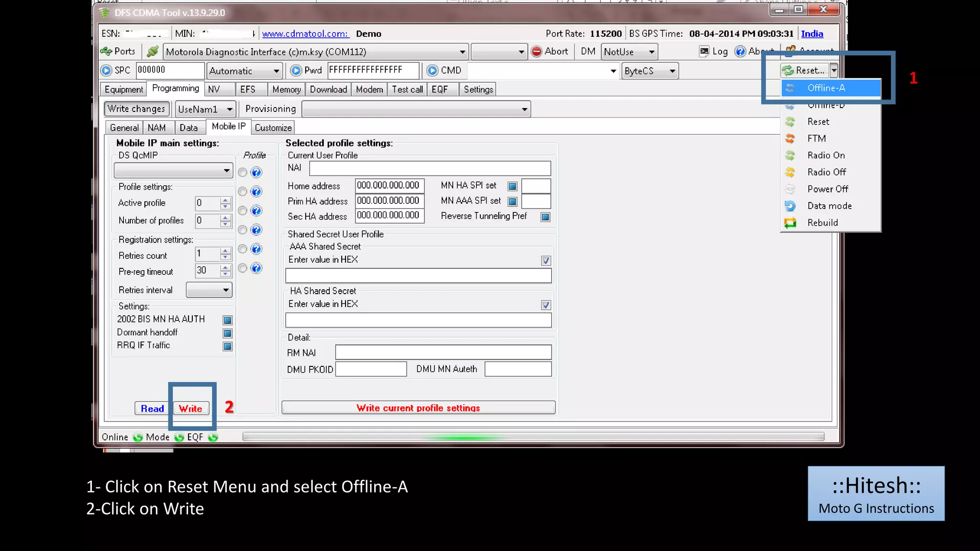
Task: Toggle MN HA SPI set checkbox
Action: [512, 186]
